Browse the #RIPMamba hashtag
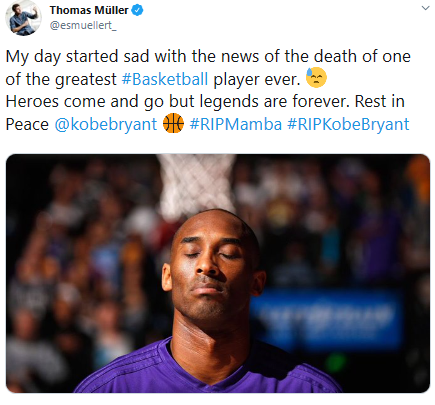 coord(236,124)
